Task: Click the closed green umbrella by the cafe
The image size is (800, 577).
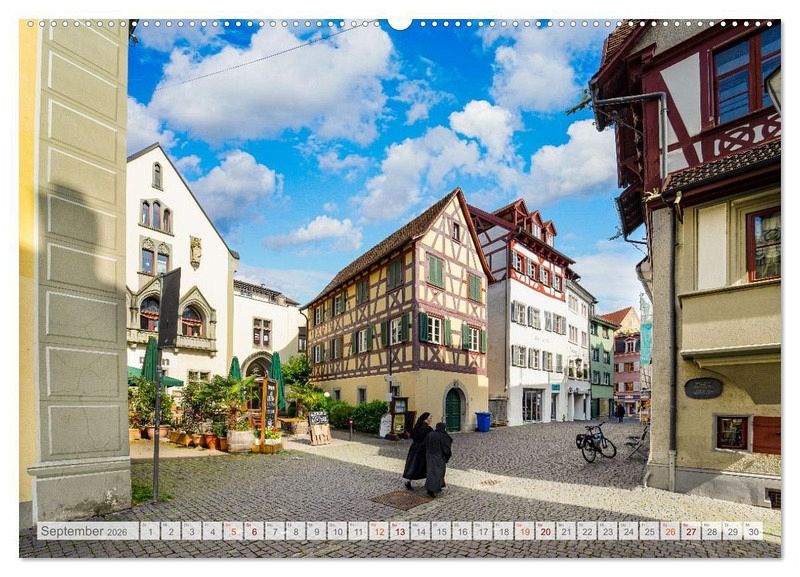Action: pyautogui.click(x=277, y=380)
